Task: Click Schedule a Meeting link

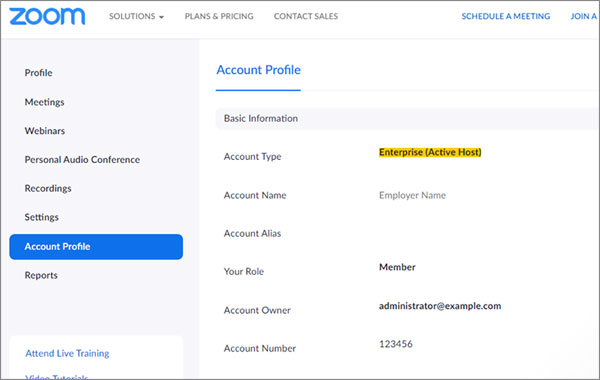Action: click(505, 16)
